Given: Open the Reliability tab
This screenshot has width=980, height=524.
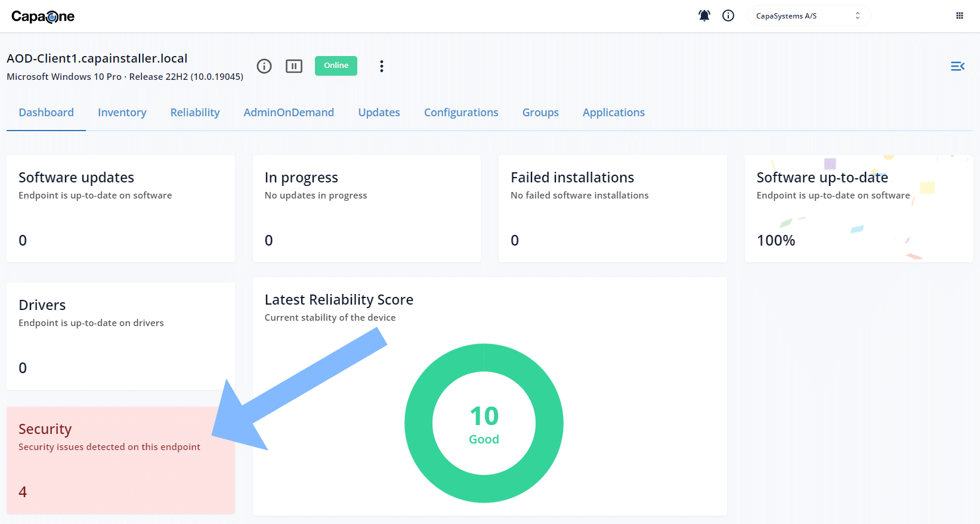Looking at the screenshot, I should coord(195,113).
